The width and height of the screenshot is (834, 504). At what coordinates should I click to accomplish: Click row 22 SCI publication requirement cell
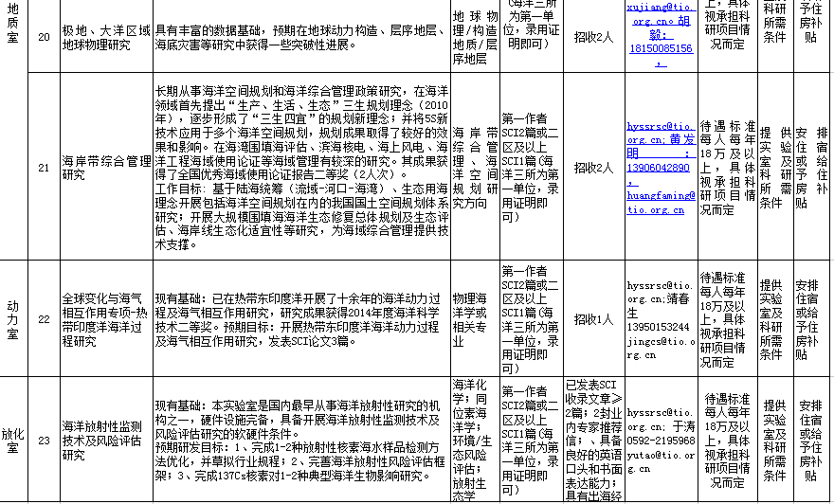532,319
